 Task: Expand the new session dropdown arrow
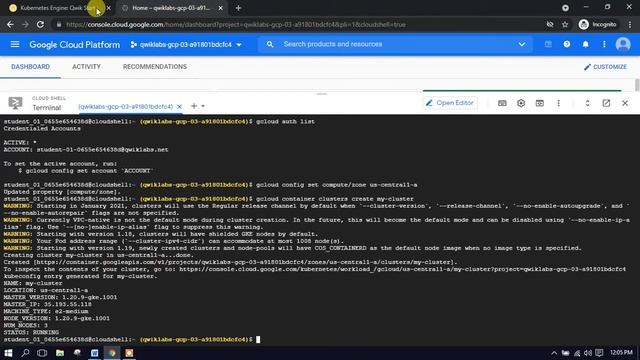[x=203, y=107]
